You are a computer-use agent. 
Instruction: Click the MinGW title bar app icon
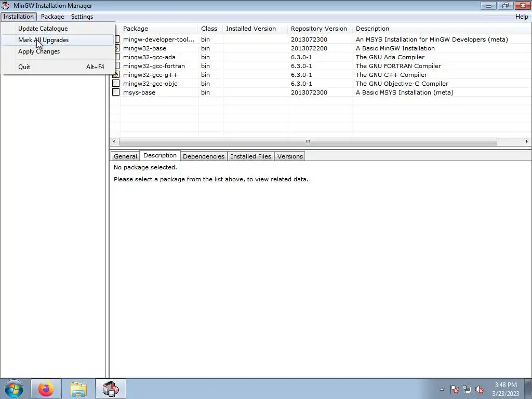pos(5,5)
